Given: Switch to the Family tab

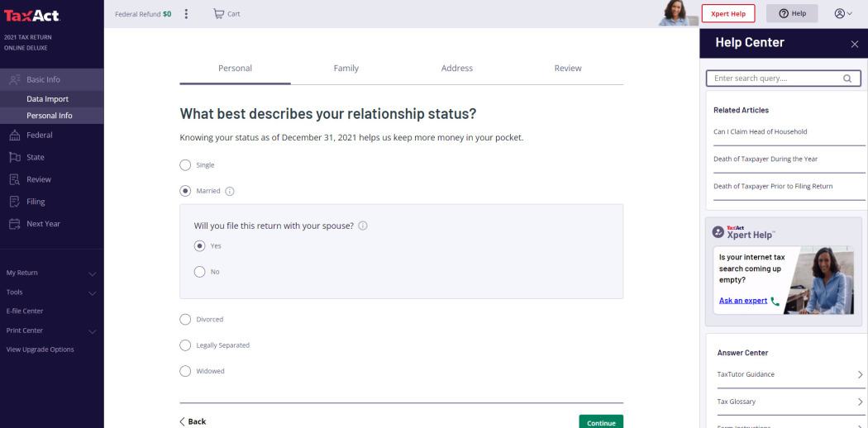Looking at the screenshot, I should (346, 69).
